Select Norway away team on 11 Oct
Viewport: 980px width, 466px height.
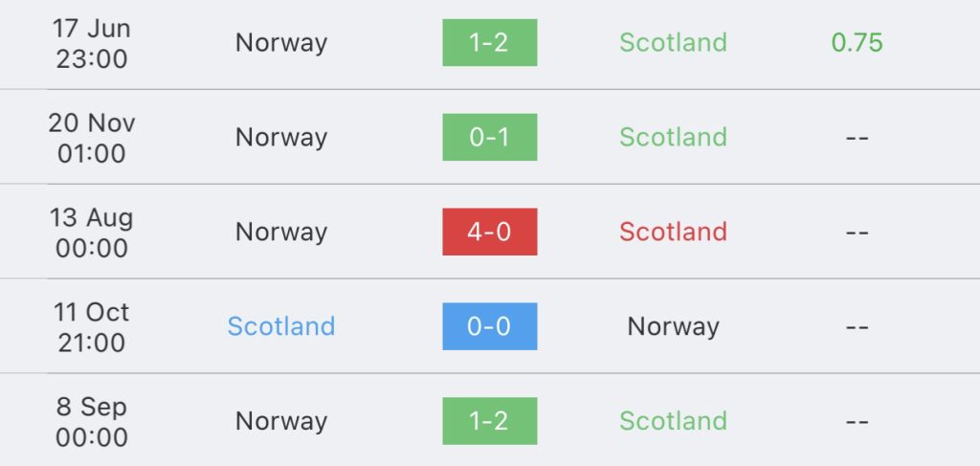[673, 326]
